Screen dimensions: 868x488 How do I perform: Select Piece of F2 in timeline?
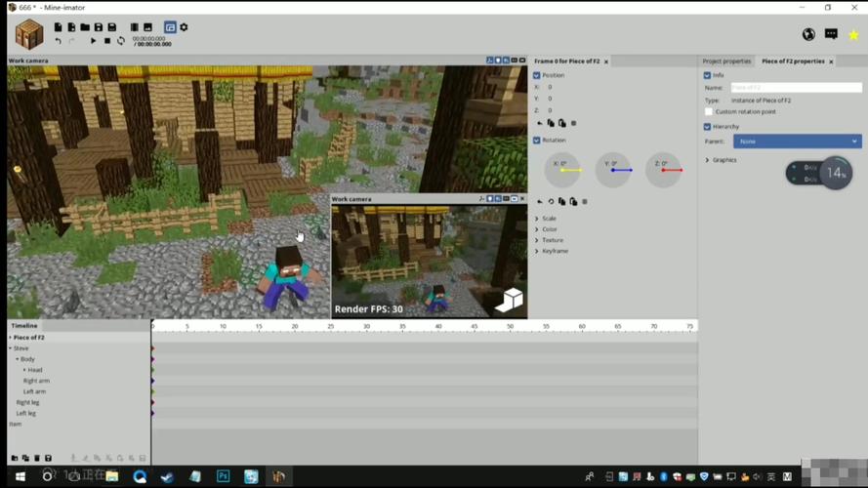[x=28, y=338]
